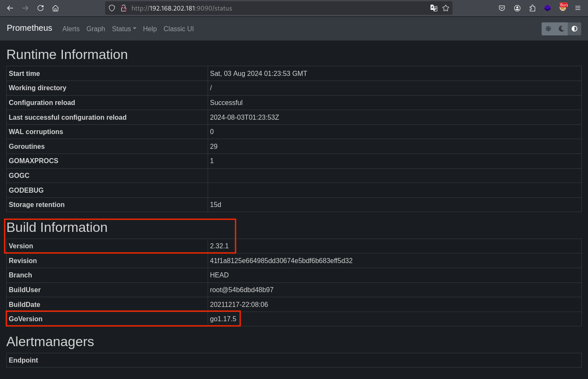Open the browser home page
This screenshot has width=588, height=379.
pos(55,8)
